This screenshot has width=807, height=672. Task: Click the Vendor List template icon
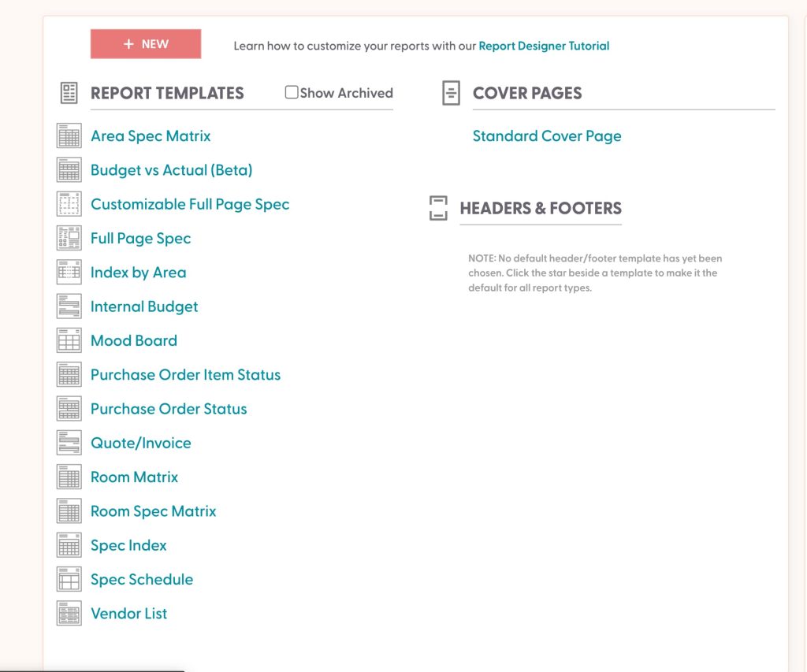[x=69, y=613]
